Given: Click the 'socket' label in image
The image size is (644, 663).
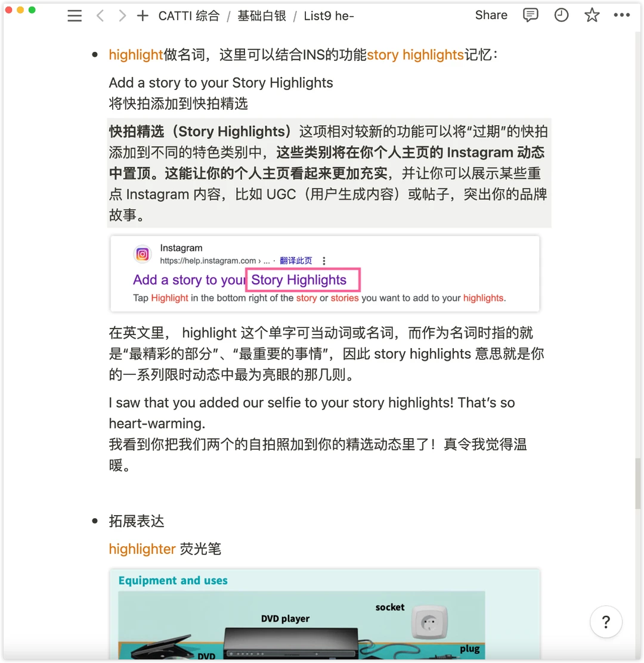Looking at the screenshot, I should coord(390,607).
